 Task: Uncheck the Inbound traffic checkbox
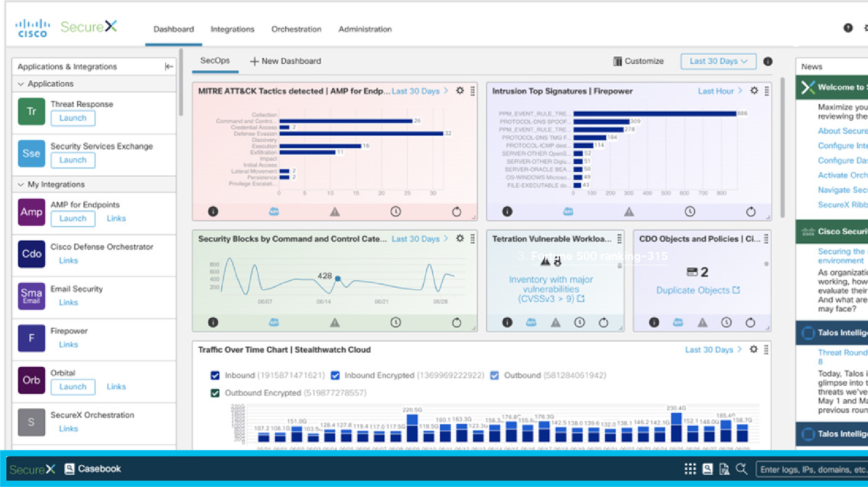click(215, 375)
